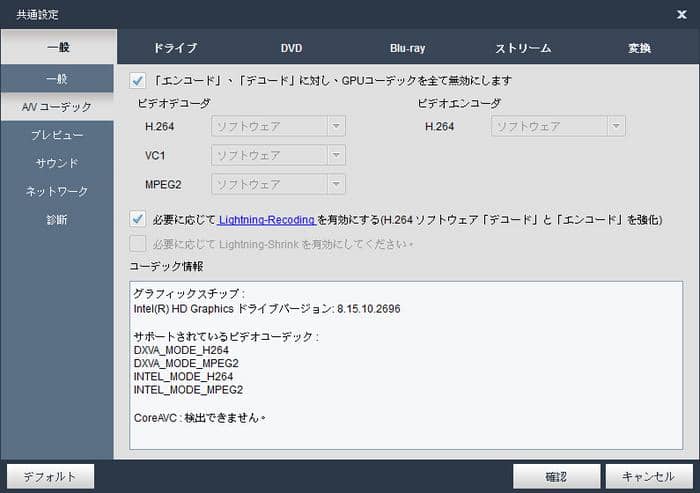Open the プレビュー sidebar section
The image size is (700, 493).
[57, 135]
